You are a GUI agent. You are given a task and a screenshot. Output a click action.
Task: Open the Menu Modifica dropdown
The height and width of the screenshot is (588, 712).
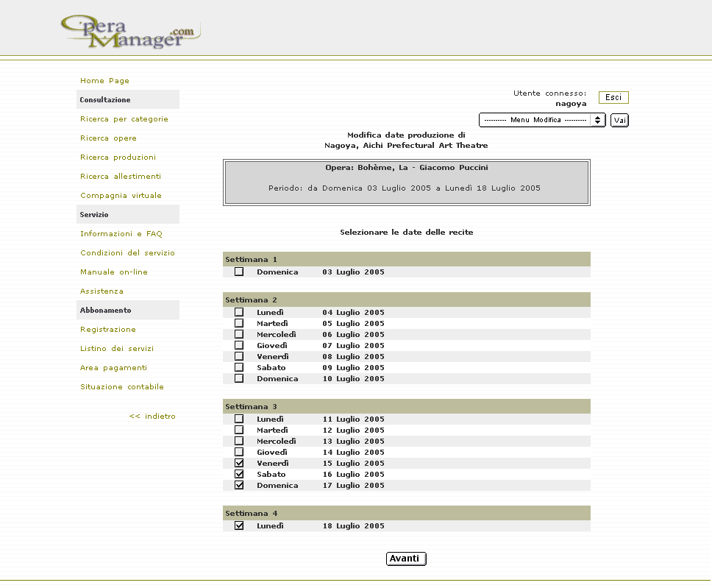tap(541, 120)
